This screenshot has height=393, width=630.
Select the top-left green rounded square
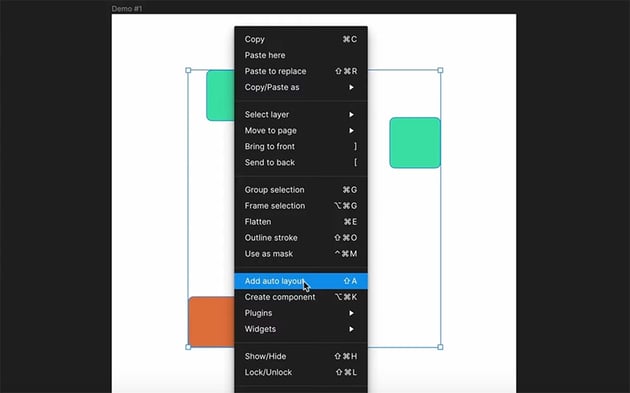click(221, 95)
